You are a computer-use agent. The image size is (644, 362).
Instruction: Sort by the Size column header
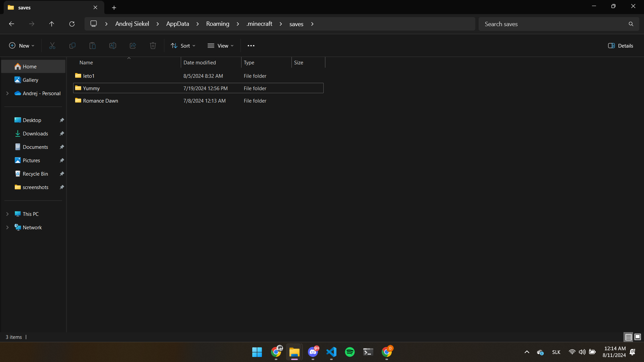coord(308,63)
